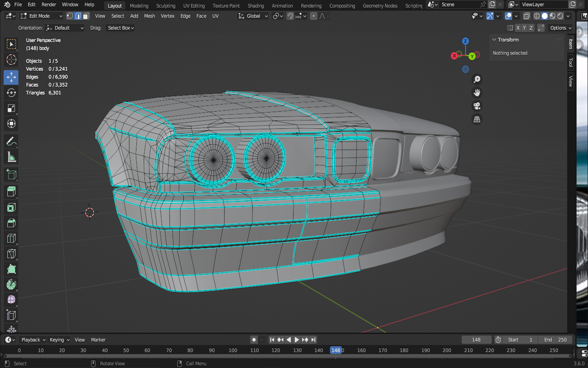Jump to last frame
The height and width of the screenshot is (368, 588).
[x=313, y=340]
